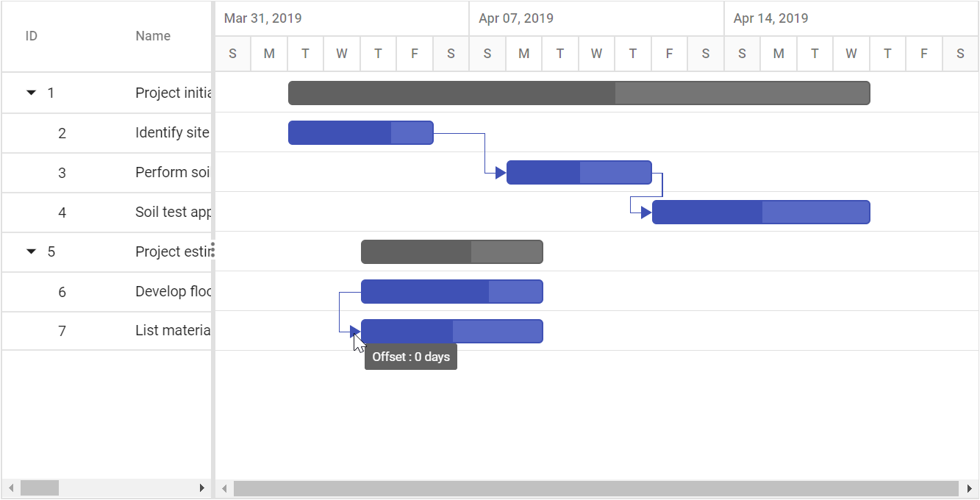Select row 4 Soil test approval
The width and height of the screenshot is (980, 500).
coord(107,213)
